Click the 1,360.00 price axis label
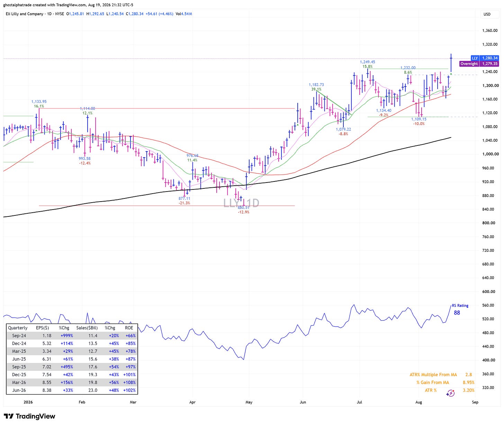Image resolution: width=504 pixels, height=426 pixels. (x=490, y=30)
